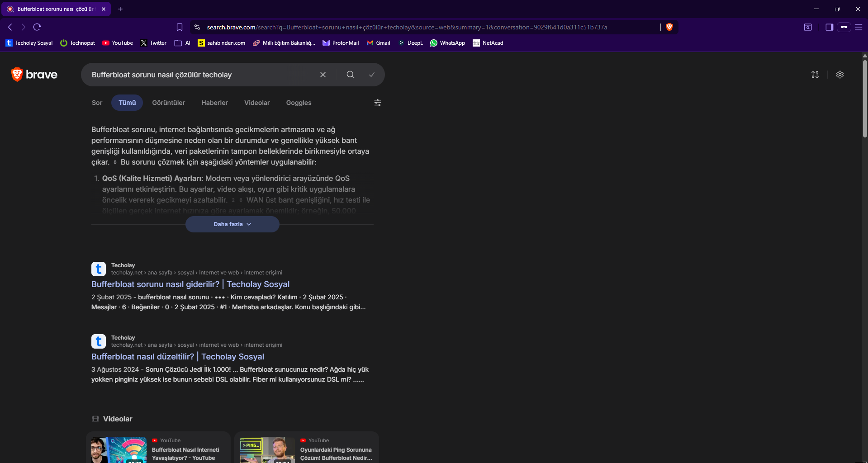Click citation number 6 in the QoS item
The height and width of the screenshot is (463, 868).
(241, 200)
